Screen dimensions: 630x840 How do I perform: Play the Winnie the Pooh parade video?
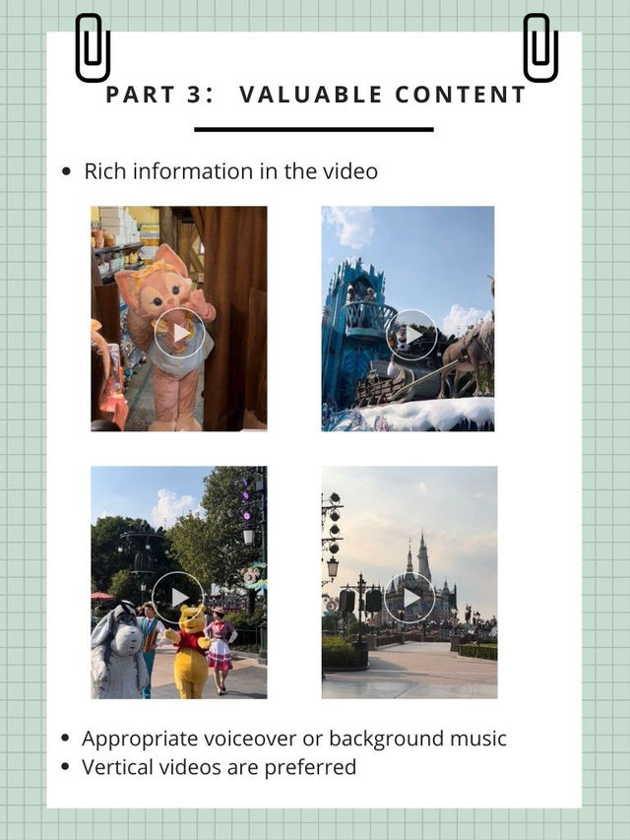(x=178, y=597)
